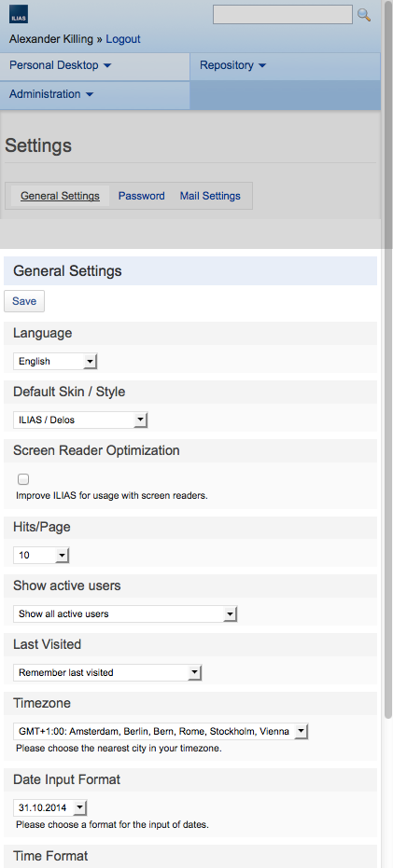The image size is (393, 868).
Task: Open the Language dropdown
Action: [x=55, y=362]
